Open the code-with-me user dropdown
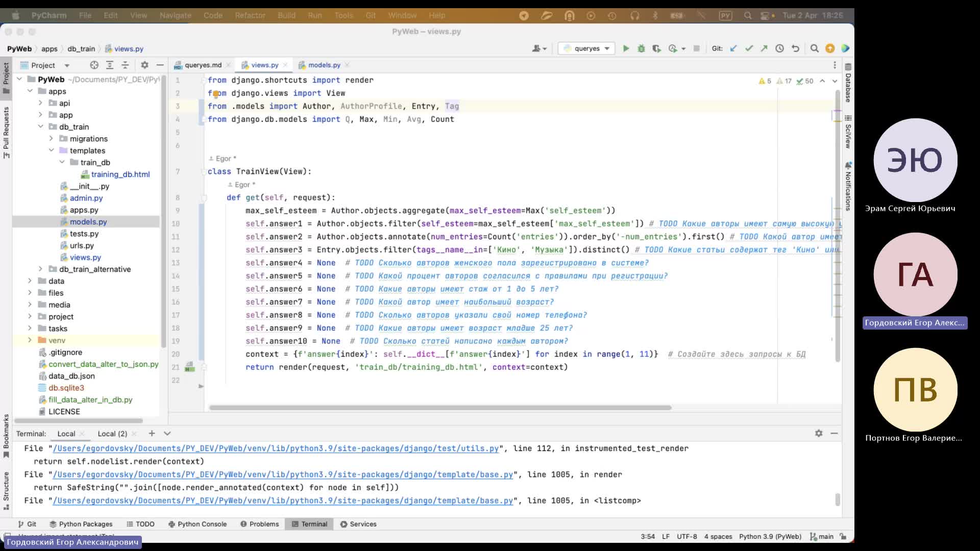This screenshot has width=980, height=551. tap(539, 48)
